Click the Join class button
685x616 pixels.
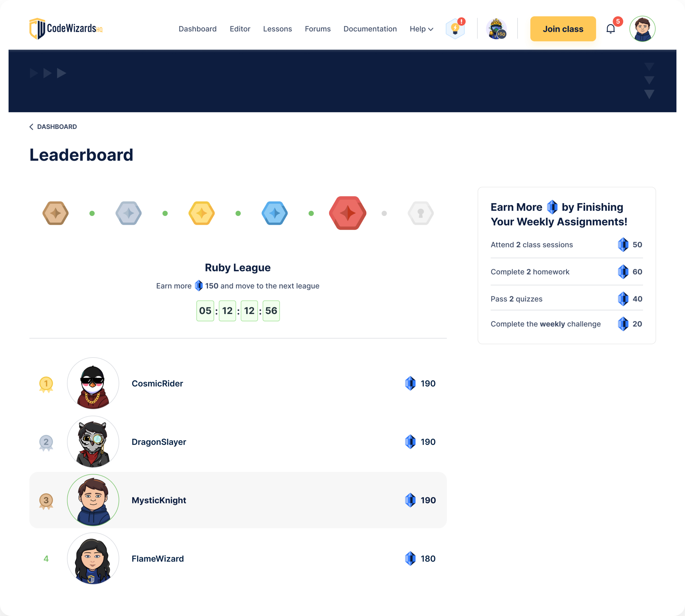563,29
